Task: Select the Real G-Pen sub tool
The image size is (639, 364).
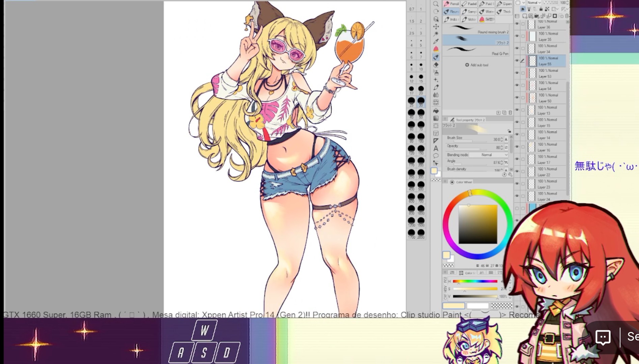Action: click(476, 51)
